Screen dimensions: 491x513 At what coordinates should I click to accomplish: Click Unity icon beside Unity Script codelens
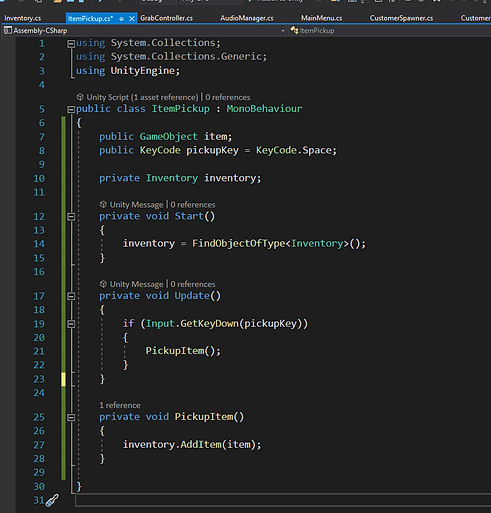(80, 97)
